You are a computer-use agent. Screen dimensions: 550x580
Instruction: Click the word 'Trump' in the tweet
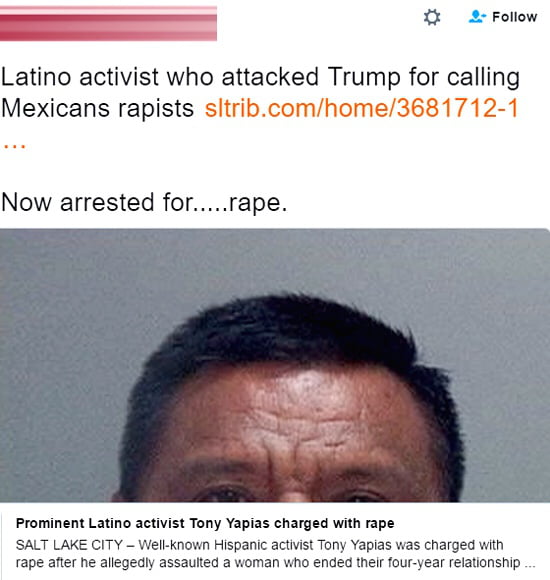click(364, 77)
